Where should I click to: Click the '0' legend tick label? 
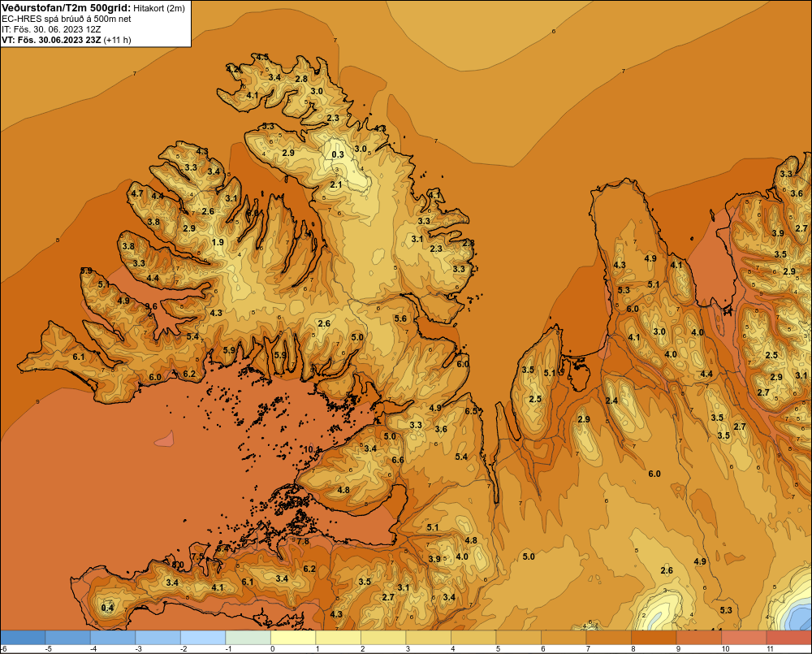point(272,649)
